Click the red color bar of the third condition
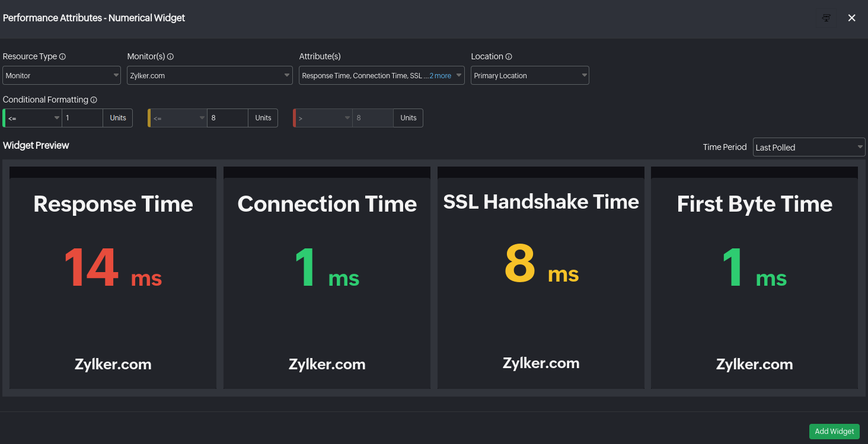This screenshot has height=444, width=868. click(294, 118)
